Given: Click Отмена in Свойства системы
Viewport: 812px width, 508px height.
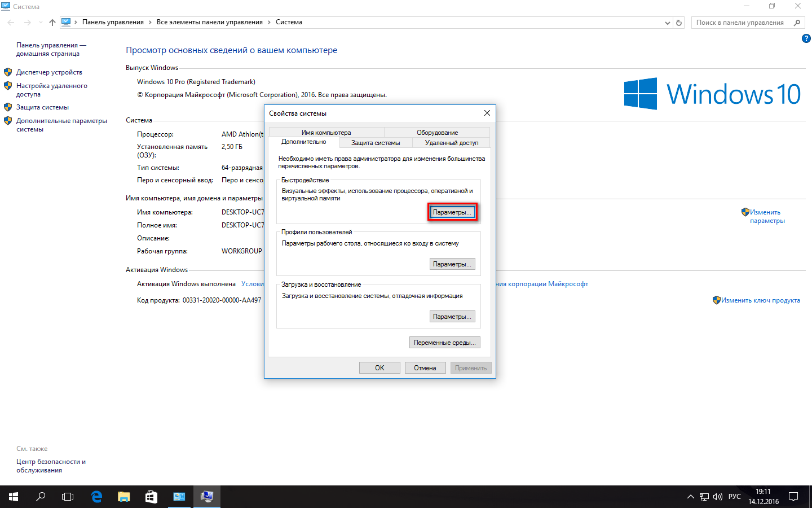Looking at the screenshot, I should 425,368.
